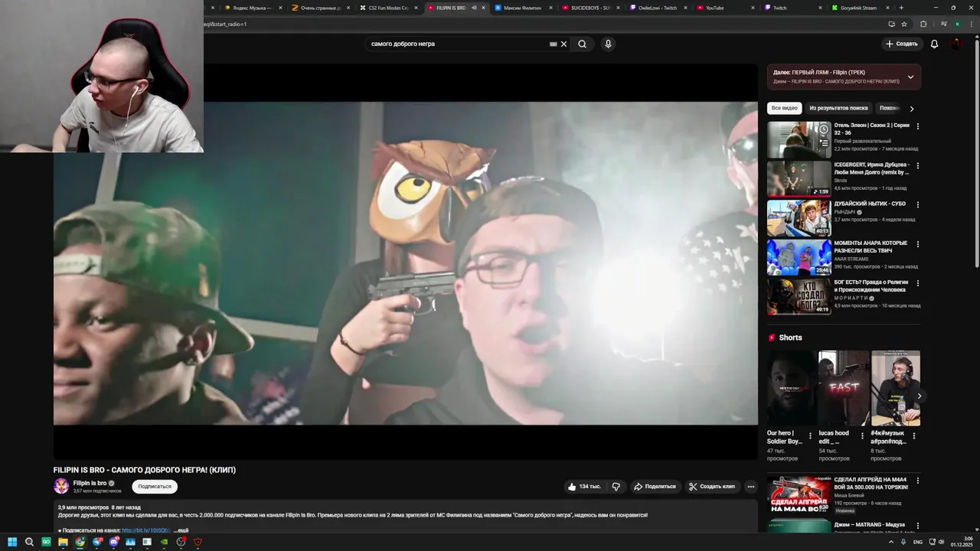The image size is (980, 551).
Task: Select the Все видео filter chip
Action: click(784, 108)
